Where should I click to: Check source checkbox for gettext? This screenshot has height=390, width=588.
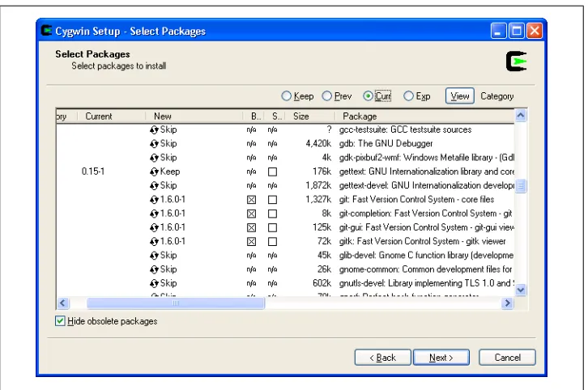273,172
